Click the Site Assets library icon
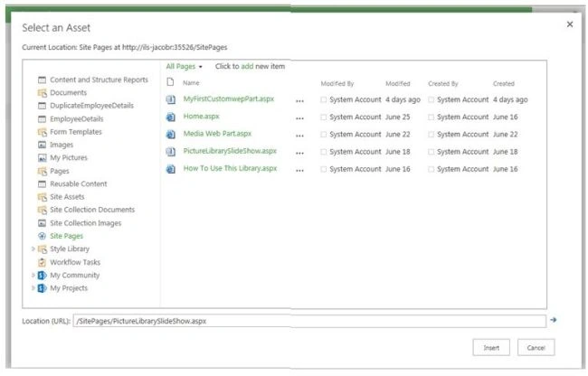This screenshot has width=588, height=376. 42,197
